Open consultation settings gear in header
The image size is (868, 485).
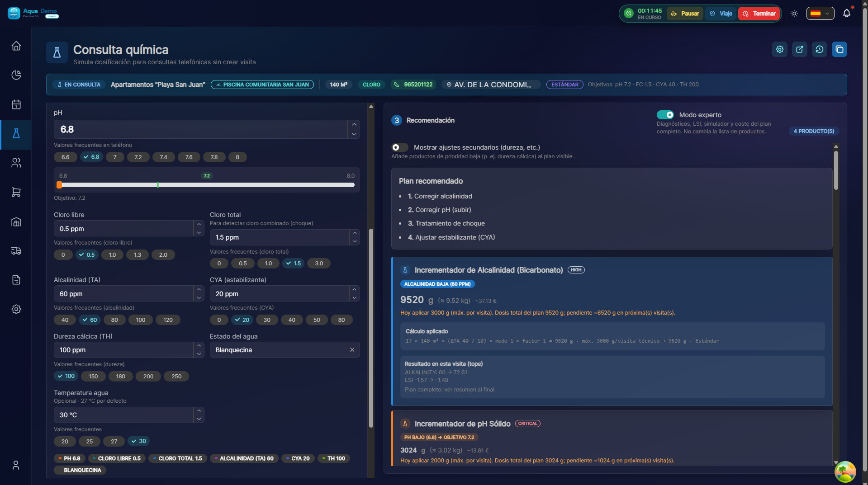point(780,49)
